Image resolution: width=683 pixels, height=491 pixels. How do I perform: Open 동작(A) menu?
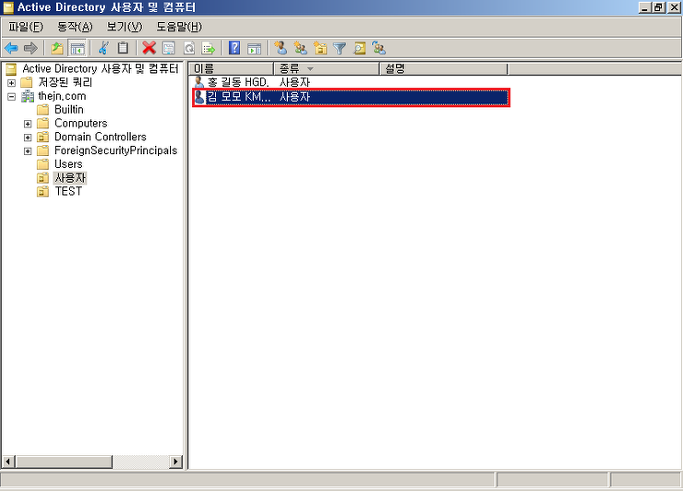(x=75, y=27)
